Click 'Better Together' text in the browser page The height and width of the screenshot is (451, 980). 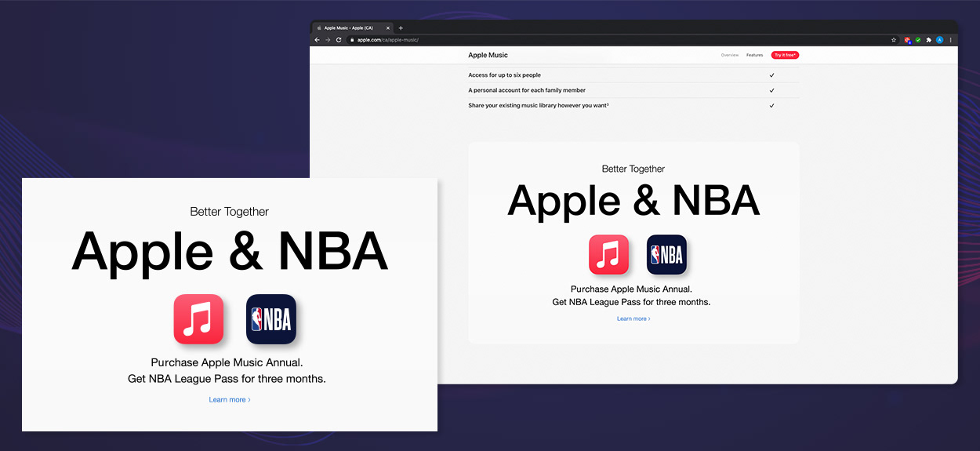[x=633, y=169]
